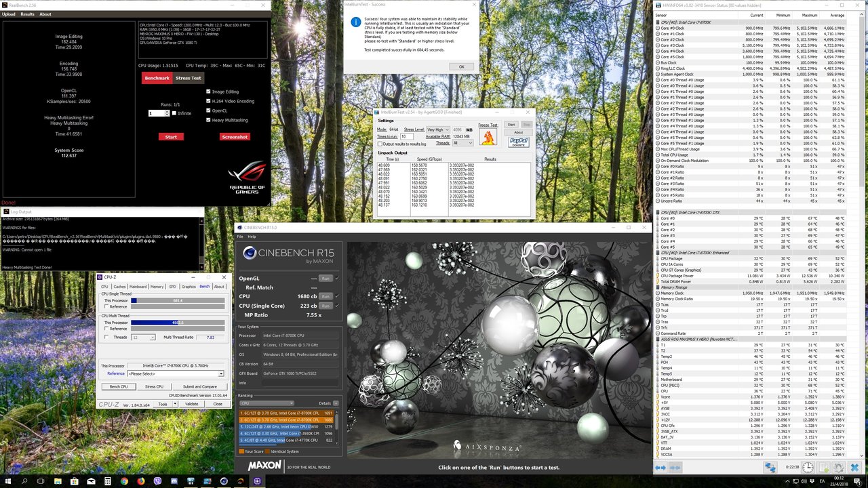Viewport: 868px width, 488px height.
Task: Launch Google Chrome from taskbar
Action: click(124, 481)
